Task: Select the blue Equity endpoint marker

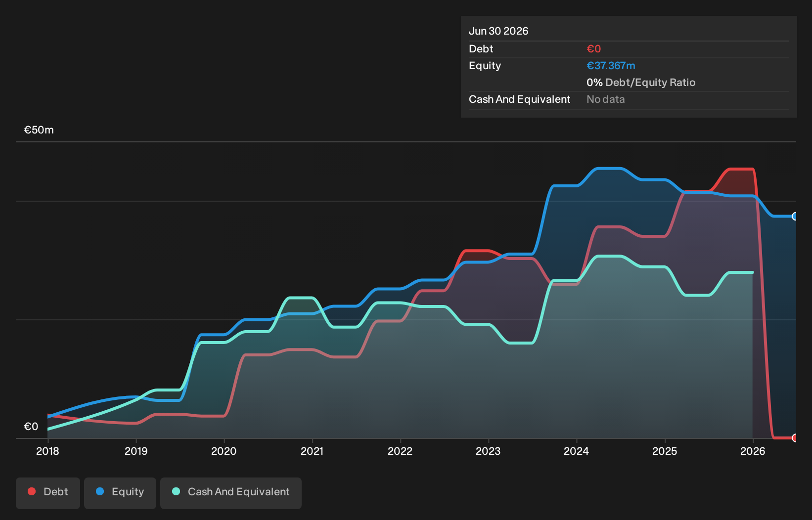Action: click(x=795, y=216)
